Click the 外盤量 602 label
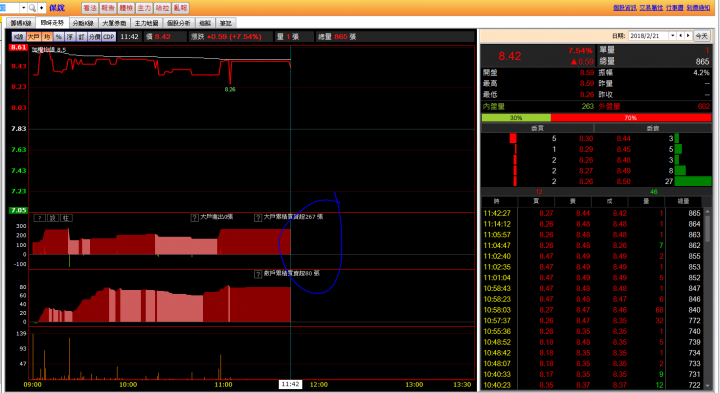The height and width of the screenshot is (393, 720). coord(654,106)
